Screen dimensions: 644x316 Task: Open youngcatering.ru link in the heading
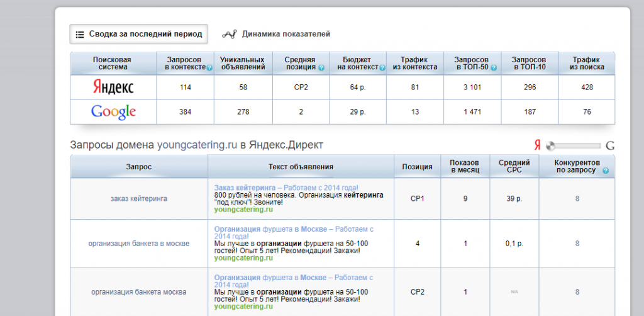click(x=197, y=145)
